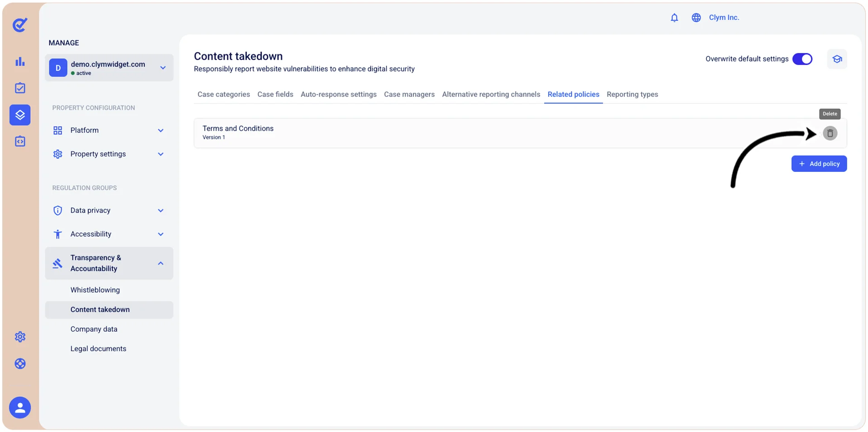Click the Data privacy shield icon

(x=58, y=210)
